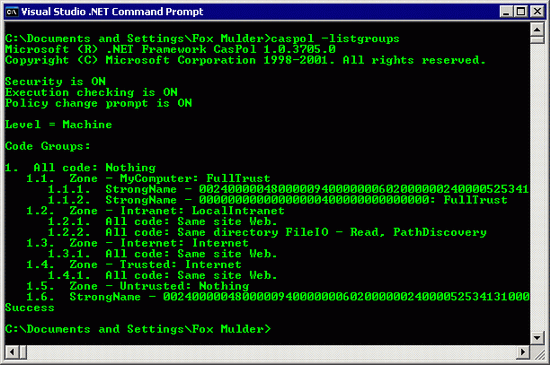Viewport: 550px width, 365px height.
Task: Click the horizontal scrollbar right arrow
Action: (523, 352)
